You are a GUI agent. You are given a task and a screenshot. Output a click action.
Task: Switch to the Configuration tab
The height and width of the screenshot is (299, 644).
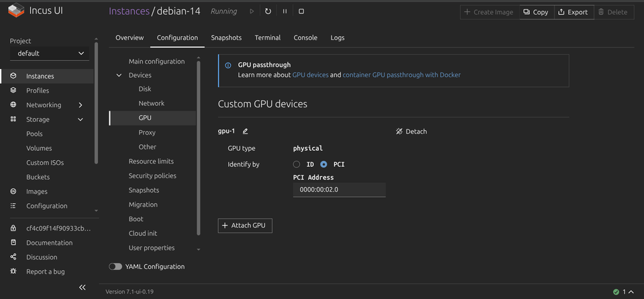177,38
